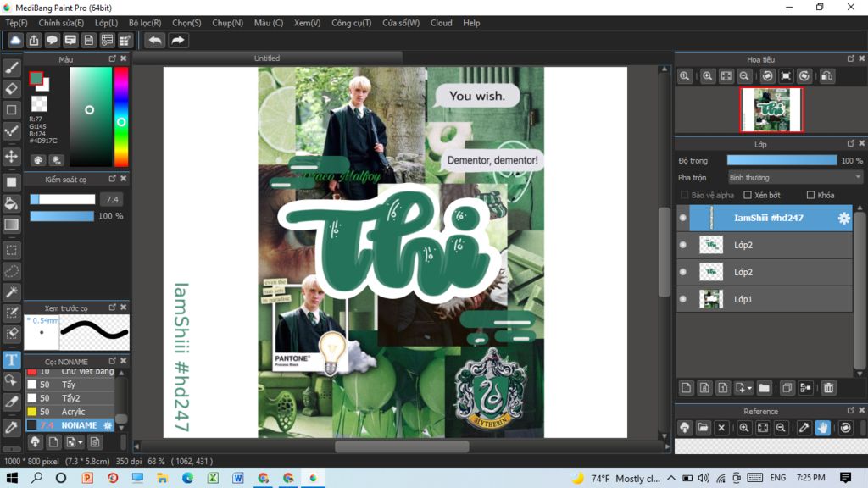Hide the upper Lớp2 layer
The image size is (868, 488).
[683, 245]
